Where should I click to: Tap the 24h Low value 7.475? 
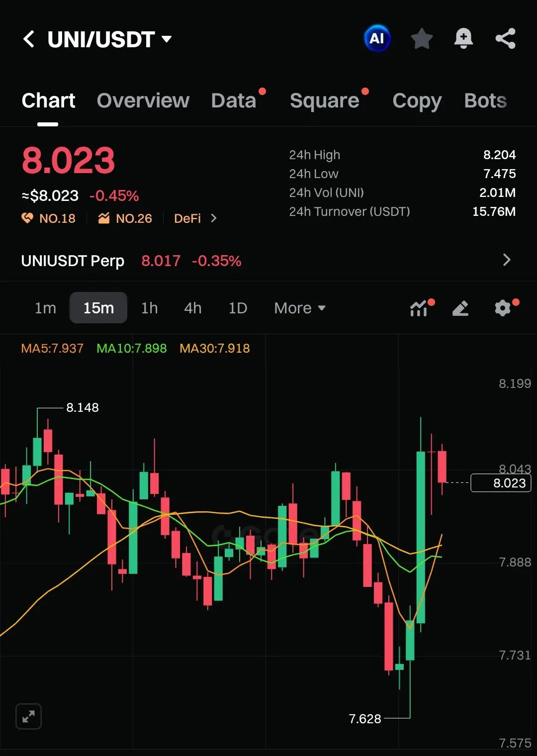499,174
